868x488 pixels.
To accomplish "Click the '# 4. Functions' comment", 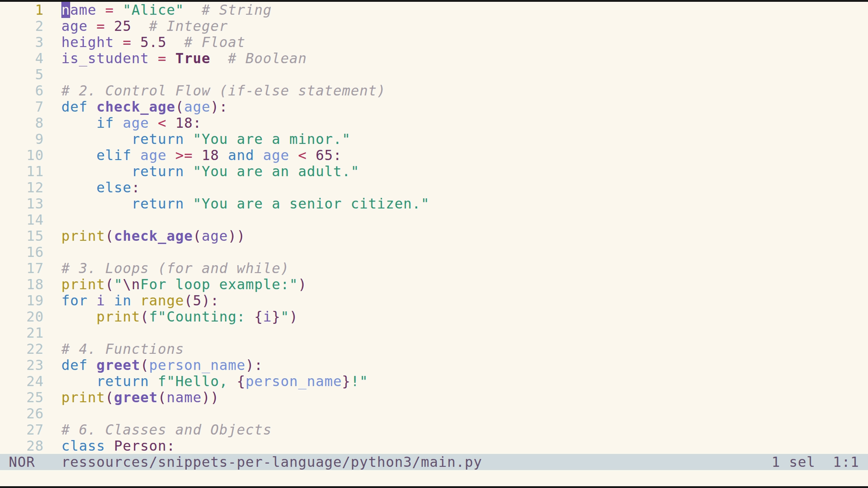I will click(x=122, y=348).
